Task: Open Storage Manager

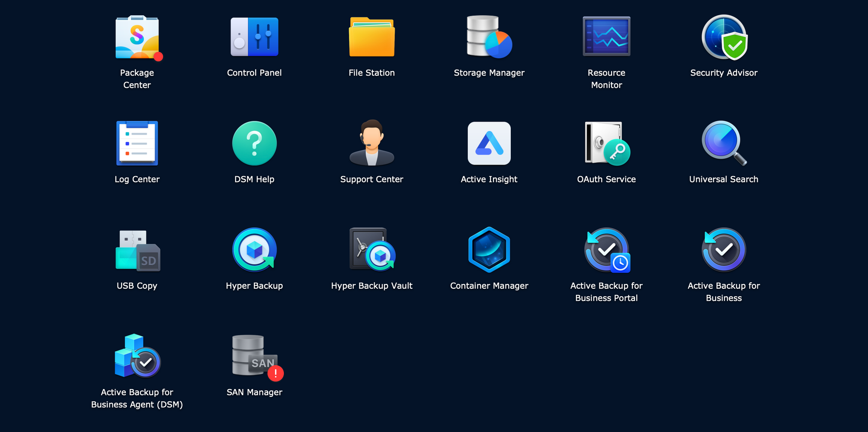Action: (489, 37)
